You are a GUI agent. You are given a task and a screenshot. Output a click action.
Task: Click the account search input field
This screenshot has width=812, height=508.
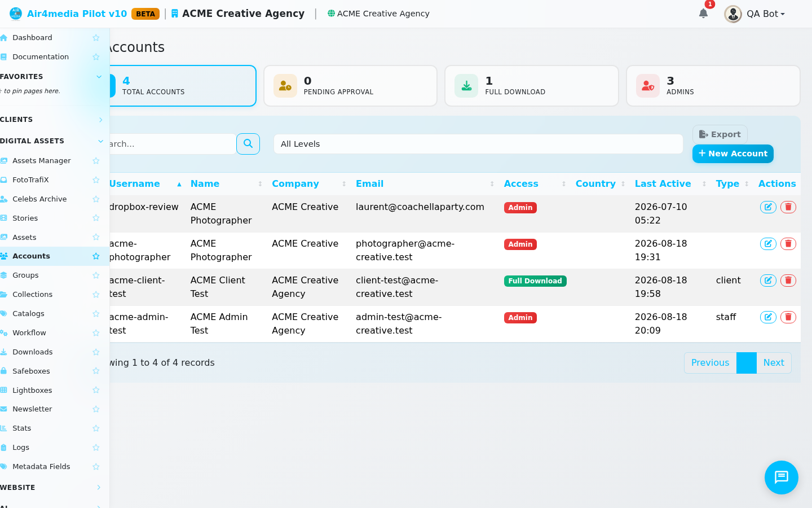(x=172, y=144)
